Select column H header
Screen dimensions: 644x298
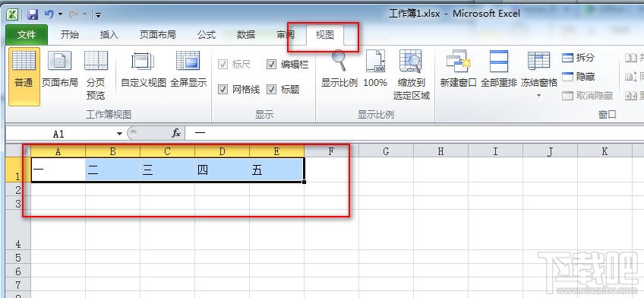point(440,152)
